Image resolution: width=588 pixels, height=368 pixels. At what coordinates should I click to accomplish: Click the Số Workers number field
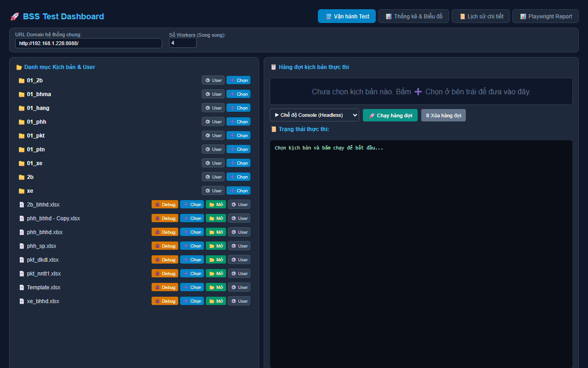pos(183,43)
